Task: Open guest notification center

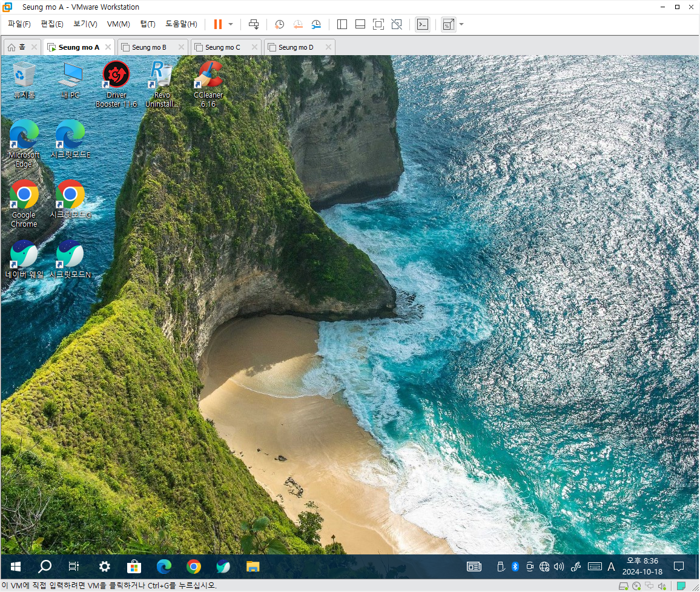Action: click(x=679, y=567)
